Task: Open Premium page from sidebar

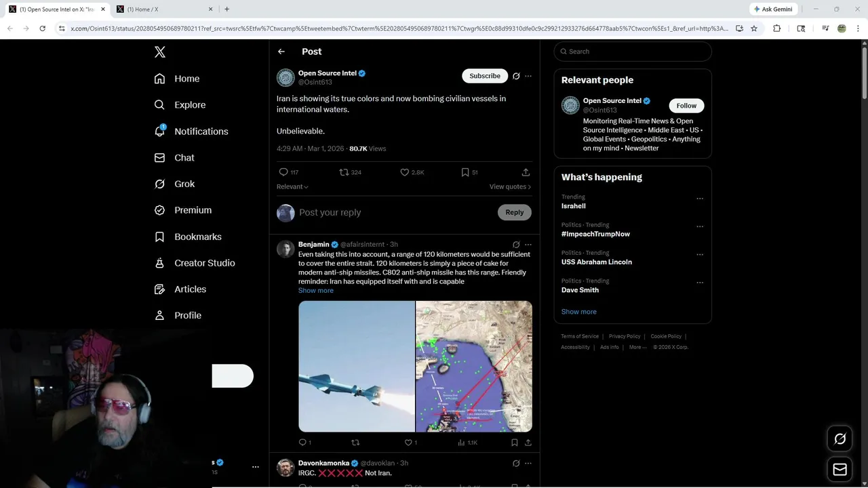Action: click(182, 210)
